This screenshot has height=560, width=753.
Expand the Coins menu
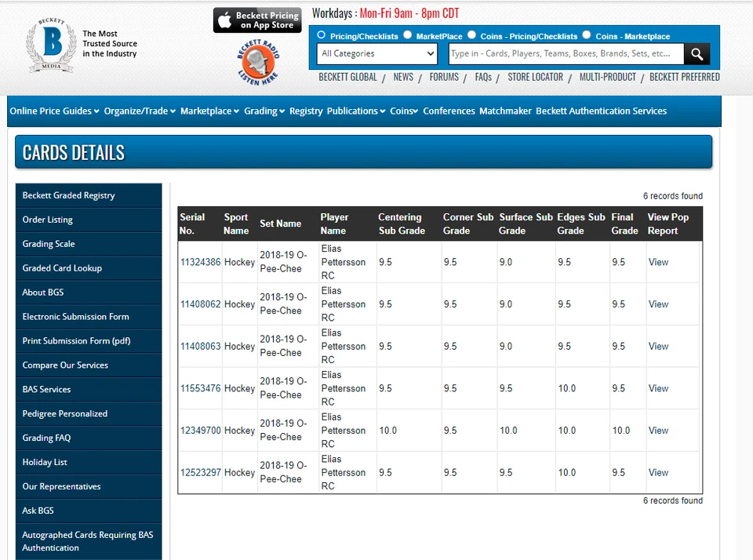pos(404,111)
